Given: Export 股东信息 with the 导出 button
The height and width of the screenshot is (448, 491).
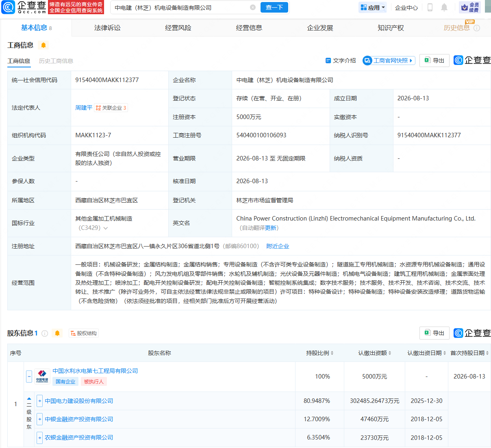Looking at the screenshot, I should click(x=435, y=333).
